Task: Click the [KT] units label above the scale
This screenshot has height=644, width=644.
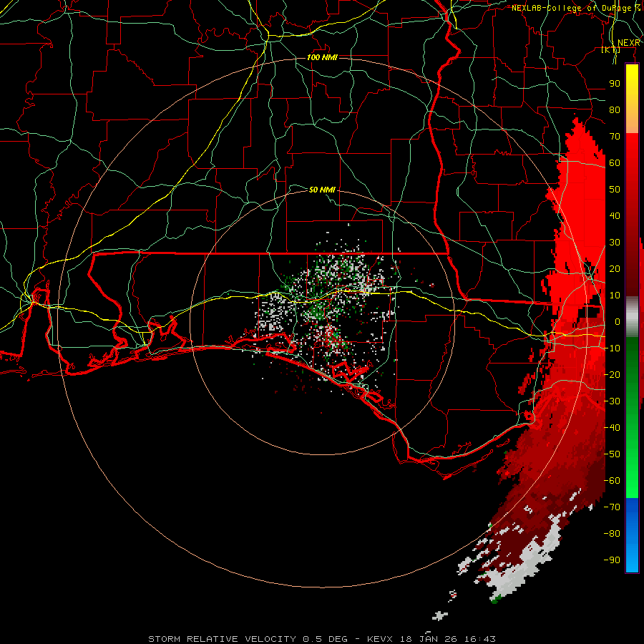Action: [611, 49]
